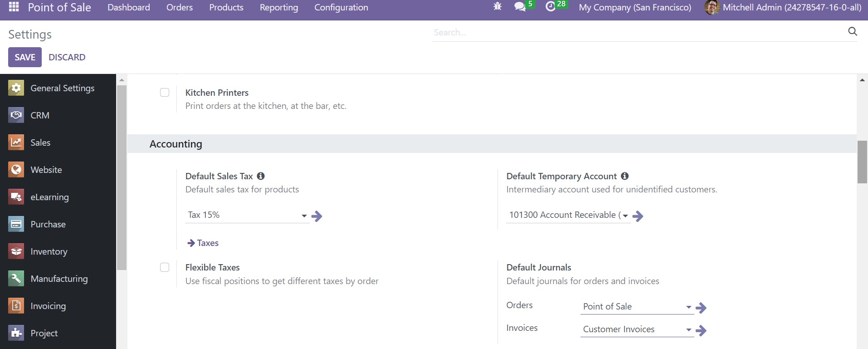Follow the Taxes link
Viewport: 868px width, 349px height.
click(x=203, y=243)
